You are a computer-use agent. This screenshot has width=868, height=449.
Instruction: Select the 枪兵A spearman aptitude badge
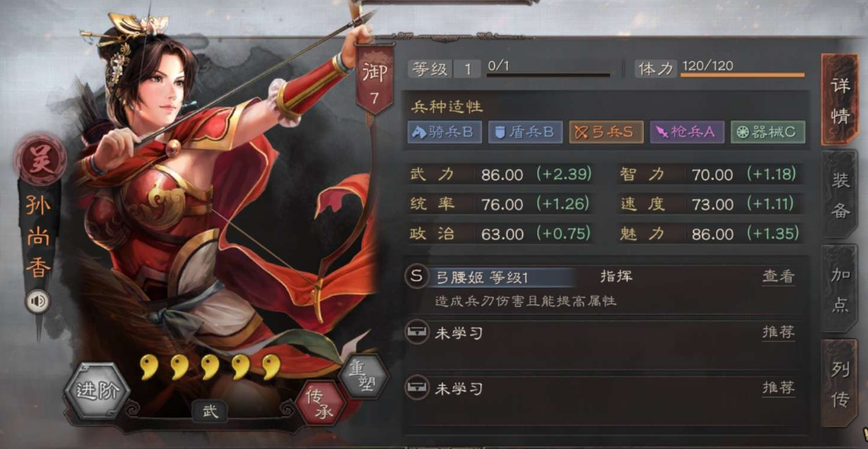pyautogui.click(x=687, y=132)
